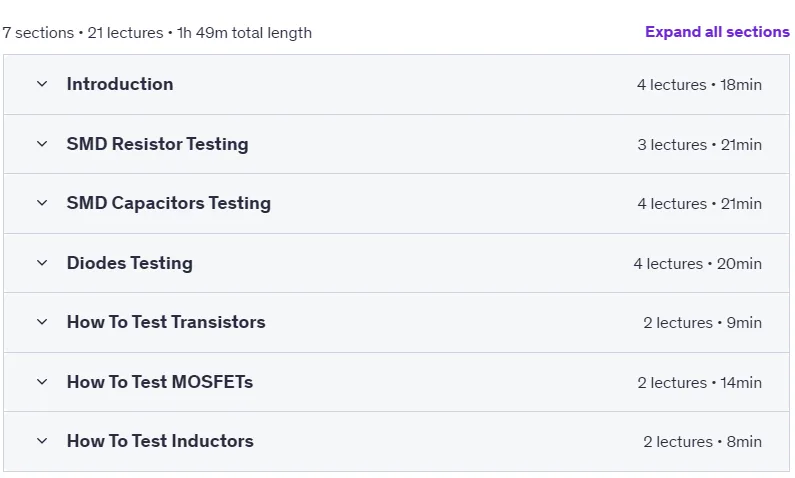795x478 pixels.
Task: Expand the Introduction section title
Action: point(120,84)
